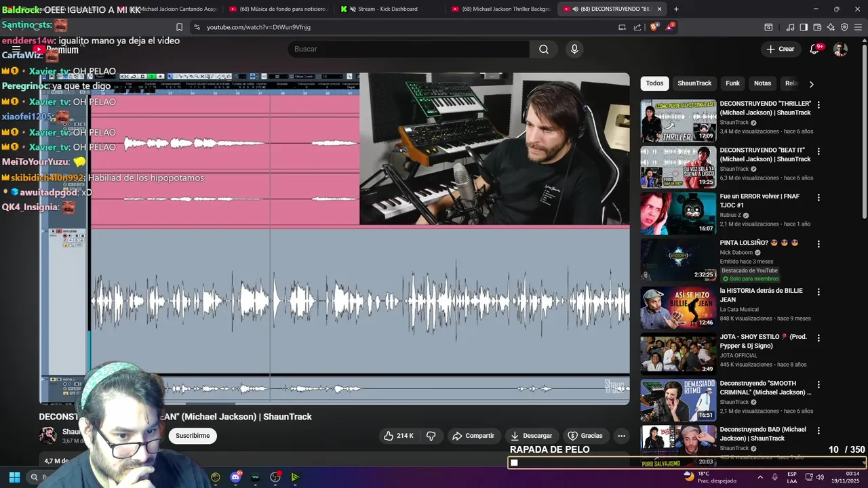Open the Brave playlist music note icon
Image resolution: width=868 pixels, height=488 pixels.
coord(790,27)
